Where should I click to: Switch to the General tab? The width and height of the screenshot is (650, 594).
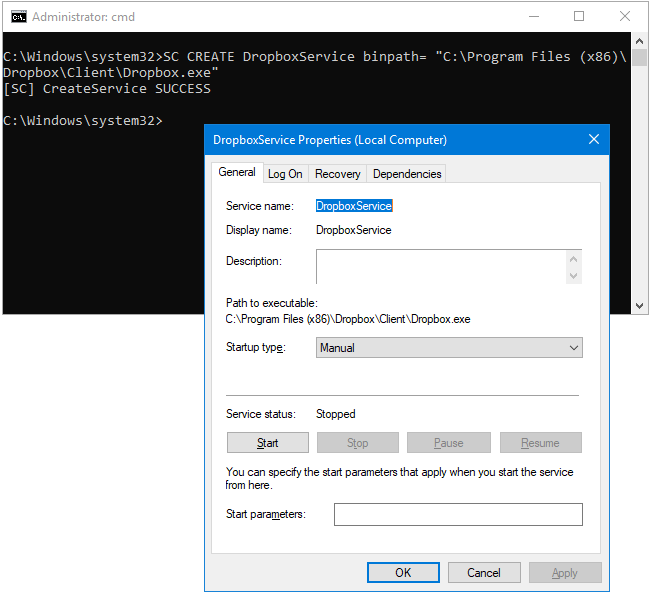[237, 172]
